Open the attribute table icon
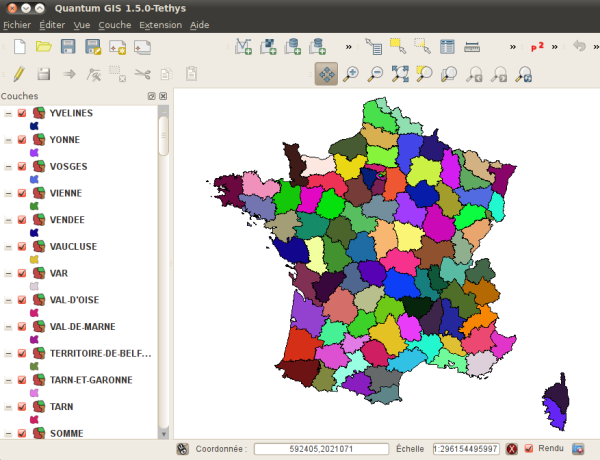 (x=447, y=46)
